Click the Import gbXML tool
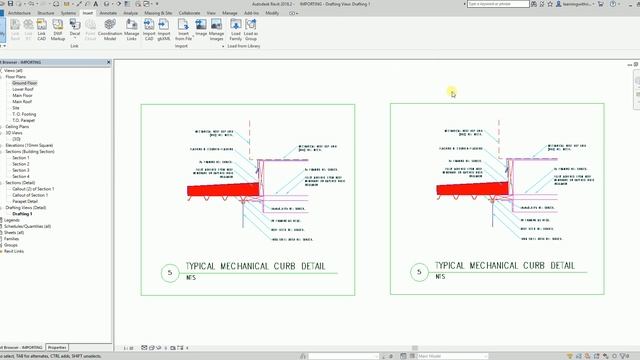Viewport: 640px width, 360px height. click(x=164, y=30)
